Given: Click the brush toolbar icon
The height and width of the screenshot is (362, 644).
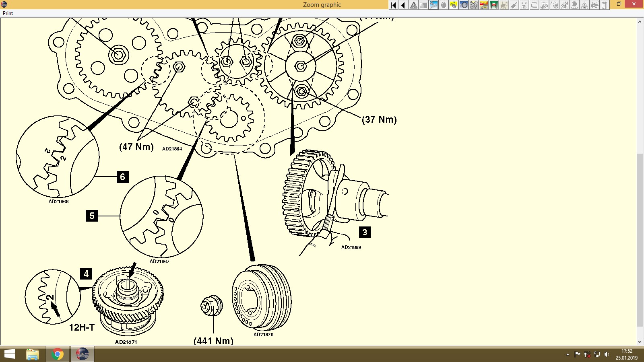Looking at the screenshot, I should (x=514, y=6).
